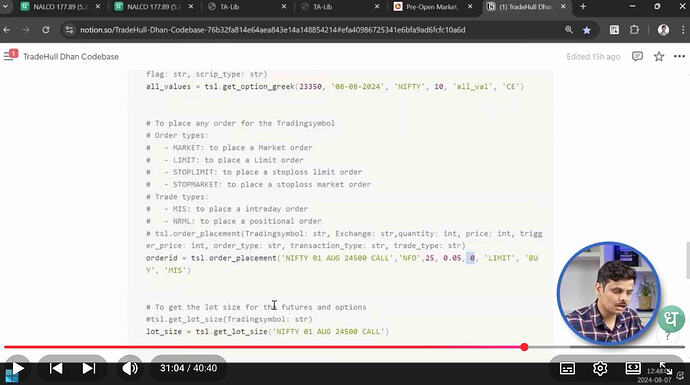The image size is (690, 385).
Task: Toggle theater mode on the video
Action: (633, 368)
